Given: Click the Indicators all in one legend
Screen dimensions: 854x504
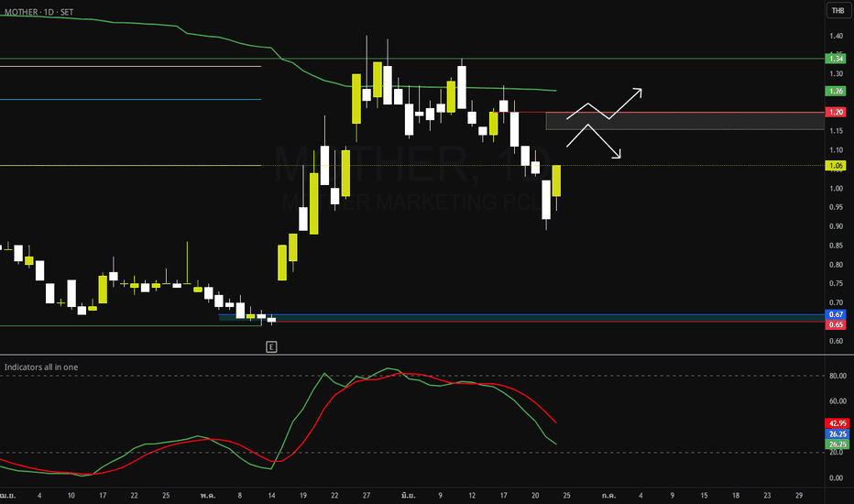Looking at the screenshot, I should [x=41, y=367].
